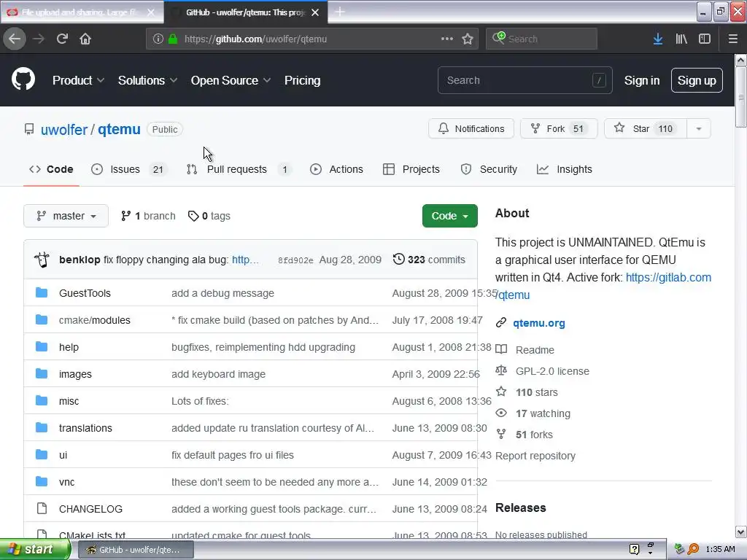Focus the GitHub search field

(525, 80)
